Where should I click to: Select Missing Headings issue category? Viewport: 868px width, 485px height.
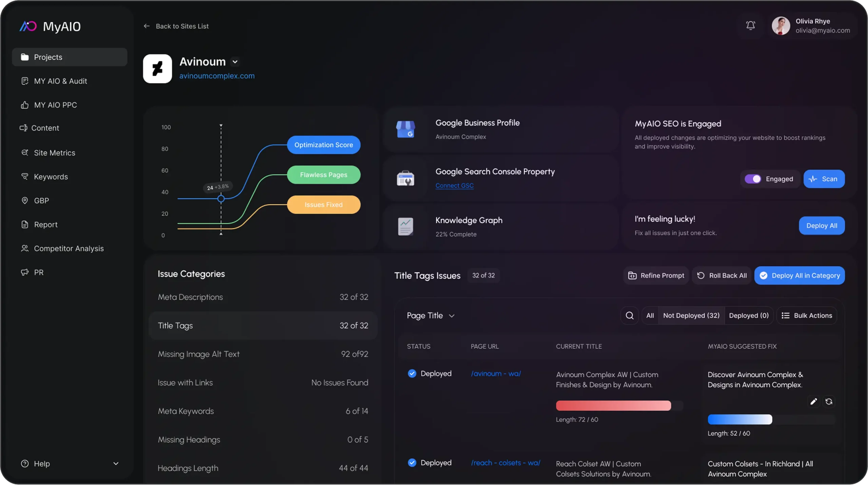pyautogui.click(x=263, y=440)
